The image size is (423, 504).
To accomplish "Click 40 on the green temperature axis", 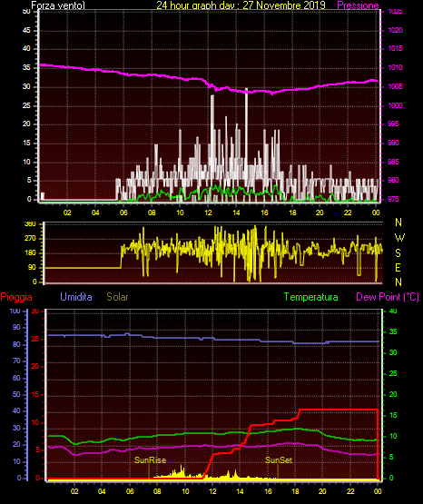I will (393, 311).
